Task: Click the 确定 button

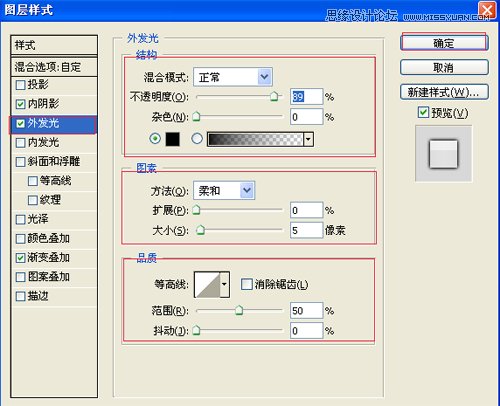Action: pos(444,43)
